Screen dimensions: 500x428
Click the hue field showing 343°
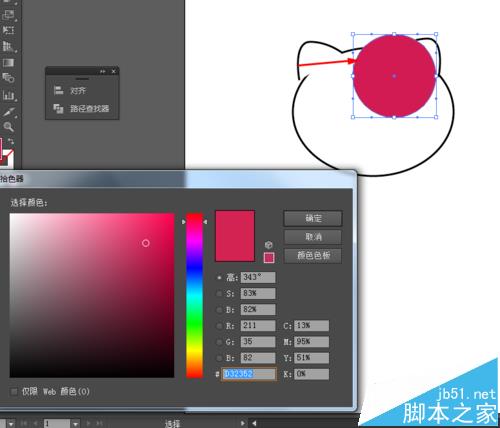coord(258,277)
